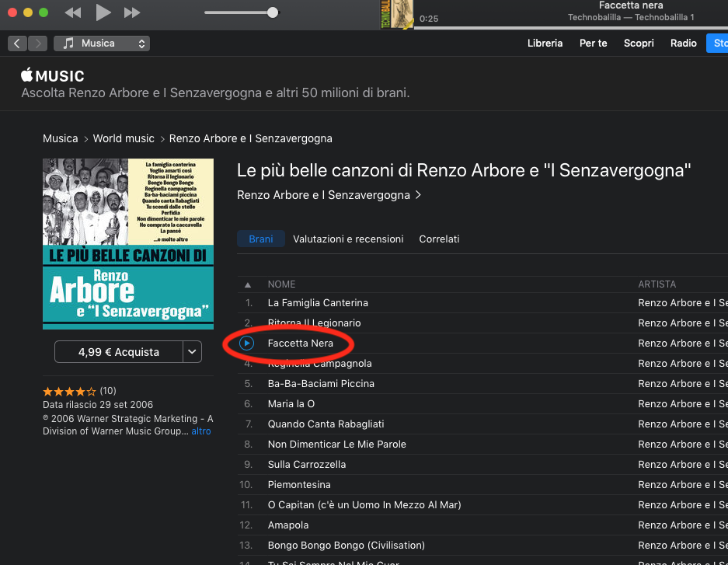Skip forward to next track
728x565 pixels.
132,12
